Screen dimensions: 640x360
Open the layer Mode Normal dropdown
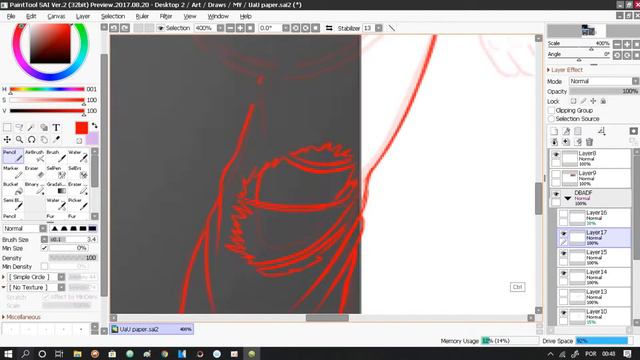pos(604,81)
